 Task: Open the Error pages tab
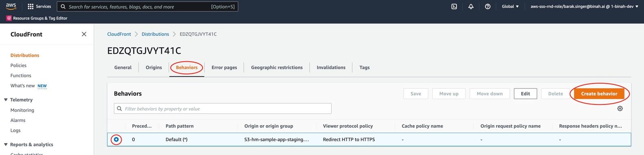(x=224, y=68)
